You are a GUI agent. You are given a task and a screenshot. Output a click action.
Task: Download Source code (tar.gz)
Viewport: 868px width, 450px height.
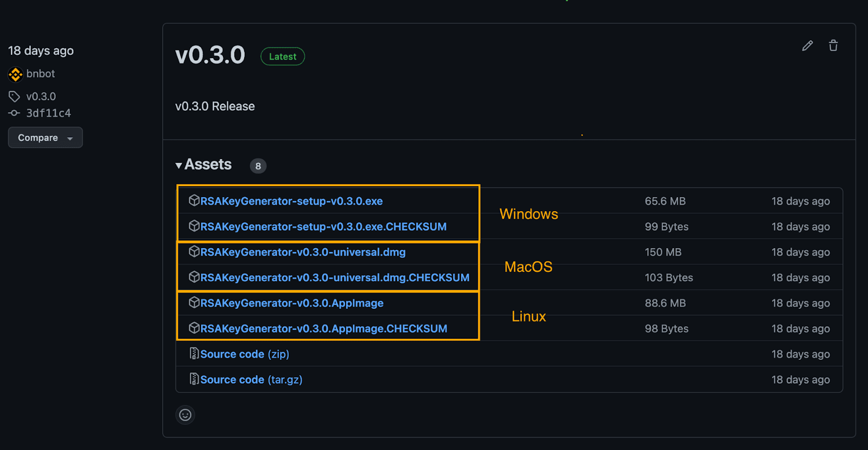251,379
